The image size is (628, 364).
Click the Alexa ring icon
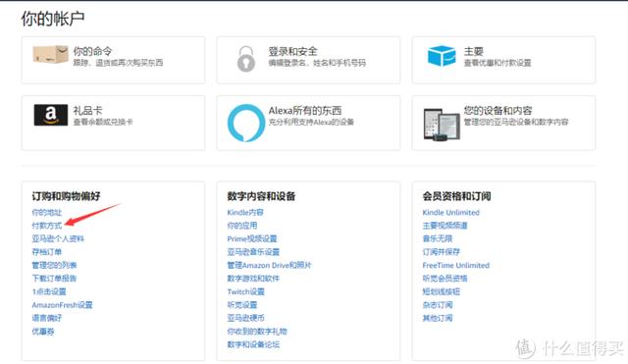pyautogui.click(x=246, y=123)
